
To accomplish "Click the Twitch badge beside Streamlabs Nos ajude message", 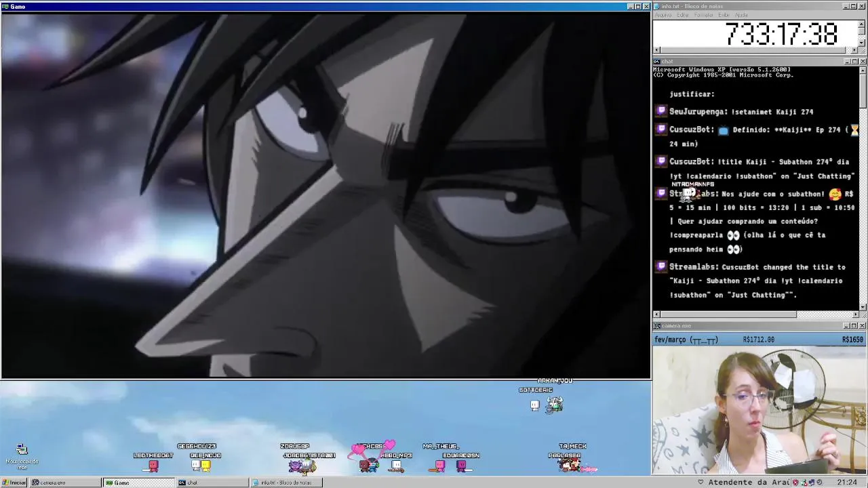I will tap(662, 193).
